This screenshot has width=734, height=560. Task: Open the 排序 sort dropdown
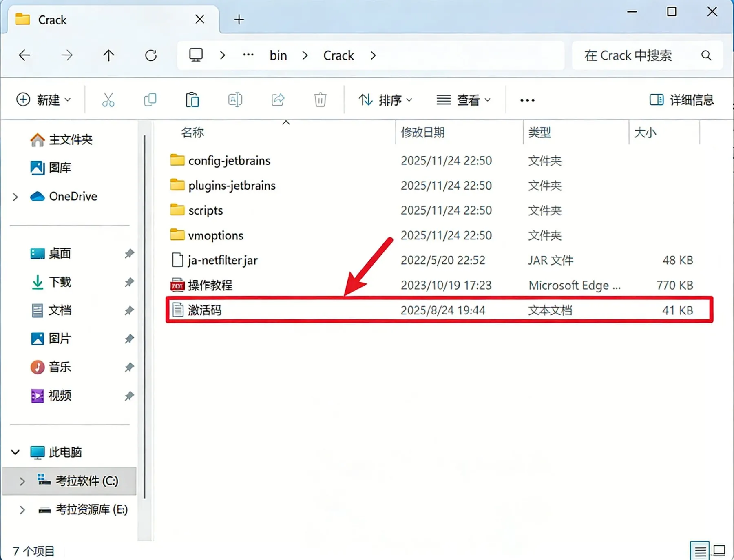tap(386, 100)
